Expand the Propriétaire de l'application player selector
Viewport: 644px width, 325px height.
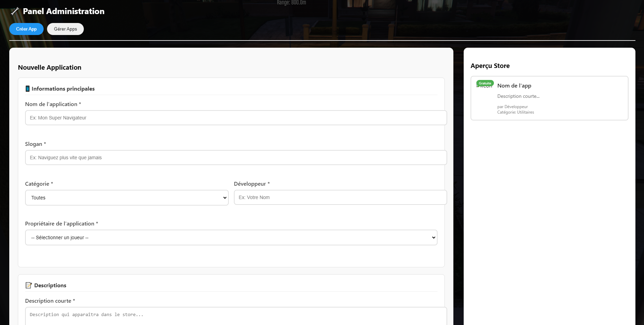point(231,237)
